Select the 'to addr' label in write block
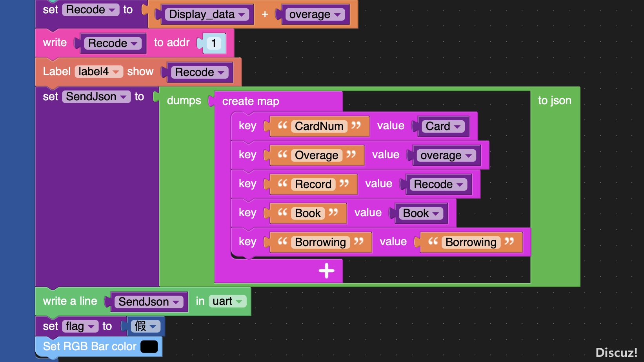Viewport: 644px width, 362px height. (x=172, y=42)
